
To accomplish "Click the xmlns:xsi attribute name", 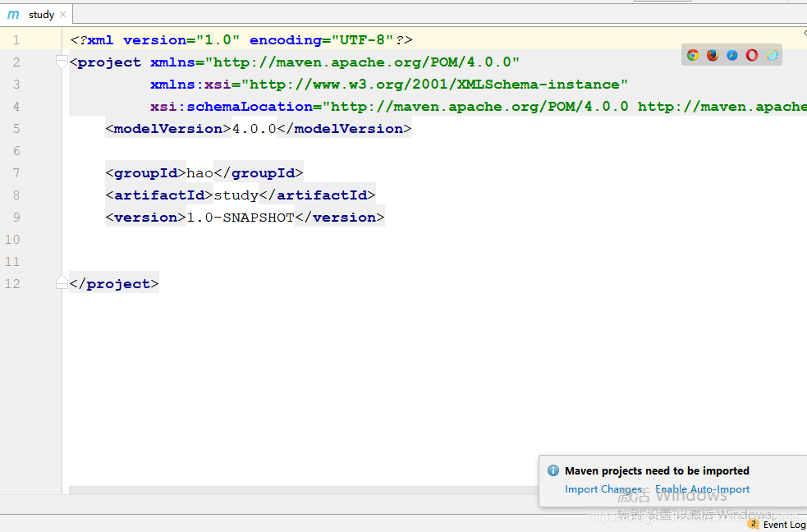I will coord(191,85).
